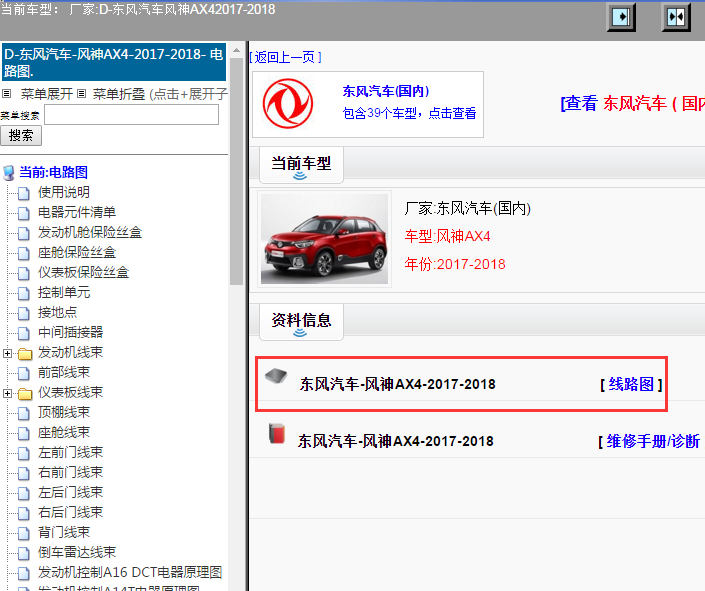705x591 pixels.
Task: Open the 资料信息 section tab
Action: (x=301, y=322)
